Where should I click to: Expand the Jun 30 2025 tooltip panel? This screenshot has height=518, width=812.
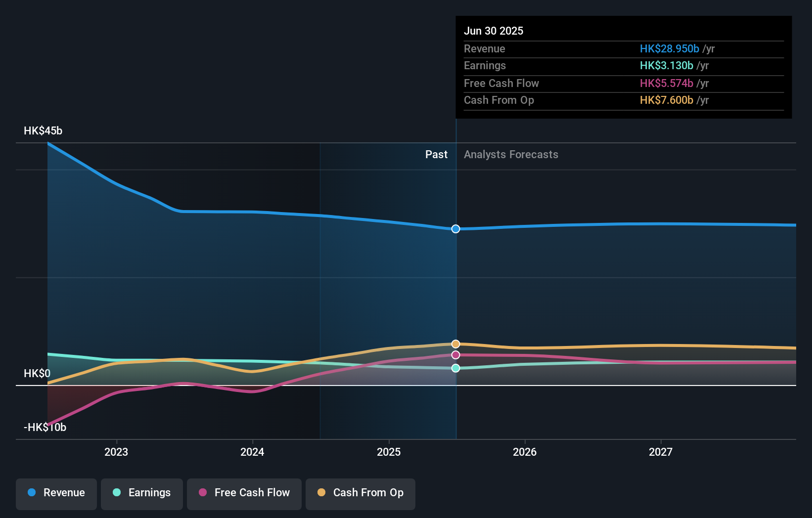pos(623,67)
